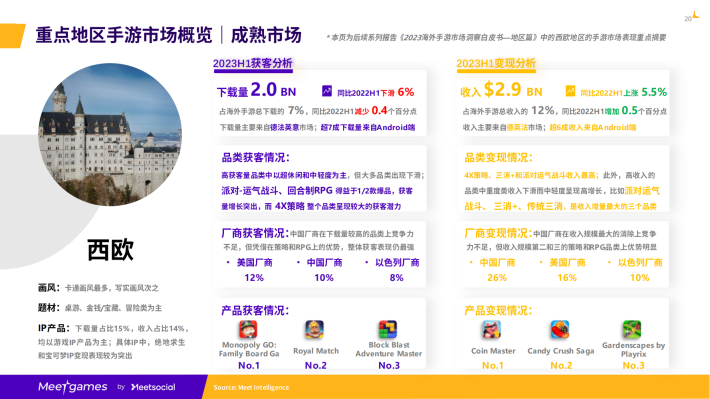The image size is (710, 399).
Task: Select the Block Blast Adventure Master icon
Action: 388,329
